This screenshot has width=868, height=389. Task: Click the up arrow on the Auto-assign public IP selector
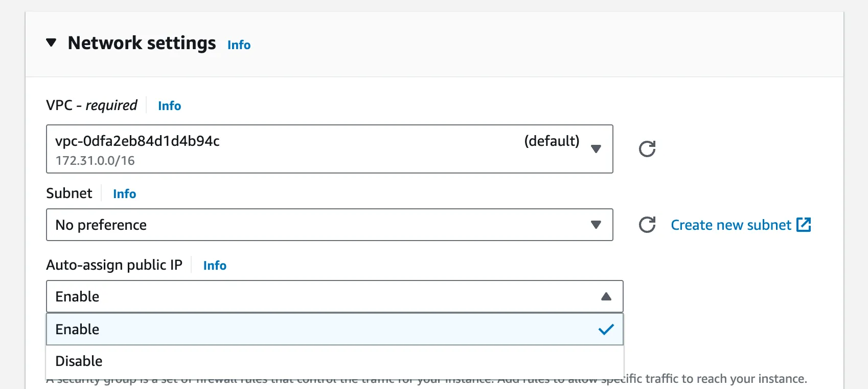[606, 296]
